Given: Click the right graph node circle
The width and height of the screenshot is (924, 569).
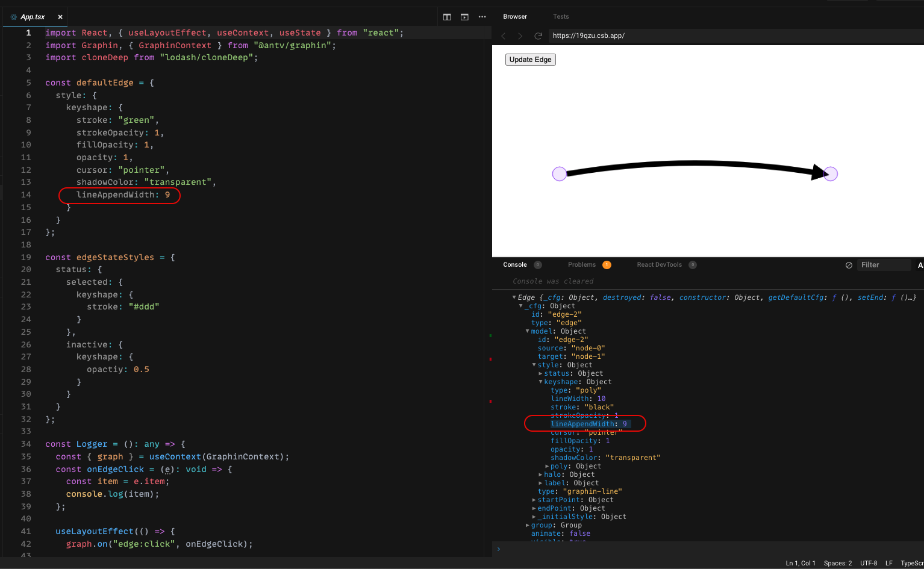Looking at the screenshot, I should pos(831,174).
